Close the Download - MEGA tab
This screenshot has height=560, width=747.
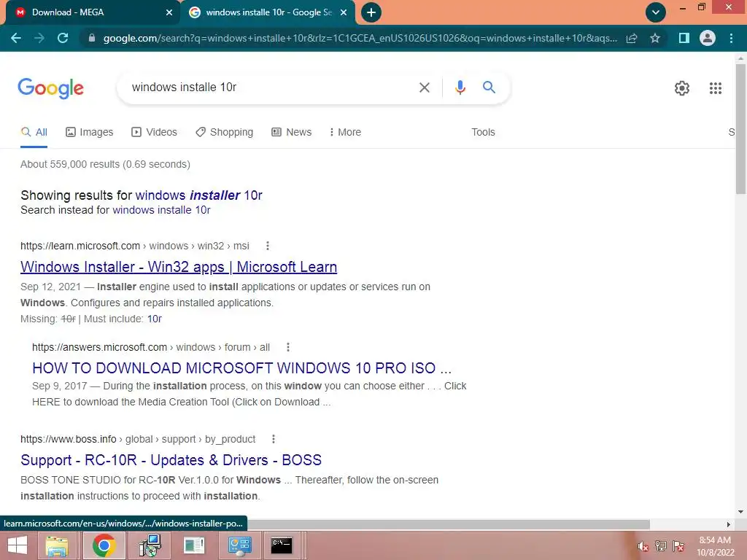tap(169, 12)
